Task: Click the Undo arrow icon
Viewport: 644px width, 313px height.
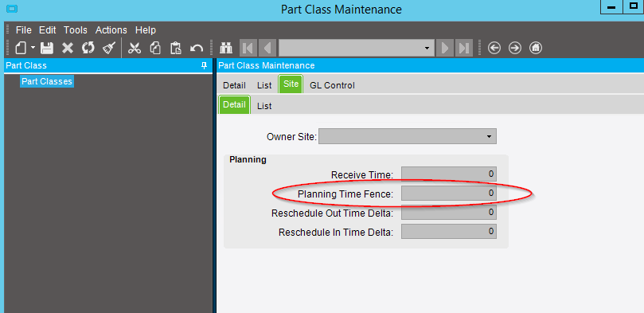Action: (x=197, y=49)
